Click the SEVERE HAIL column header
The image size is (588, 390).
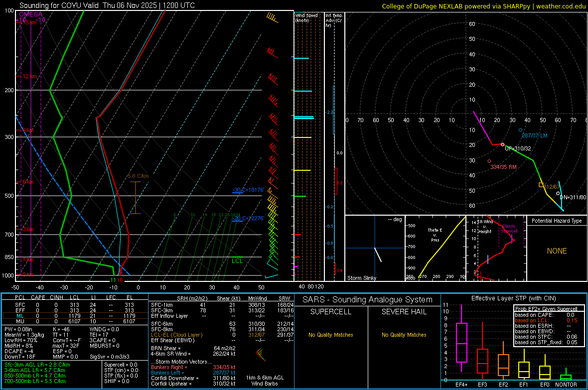404,312
